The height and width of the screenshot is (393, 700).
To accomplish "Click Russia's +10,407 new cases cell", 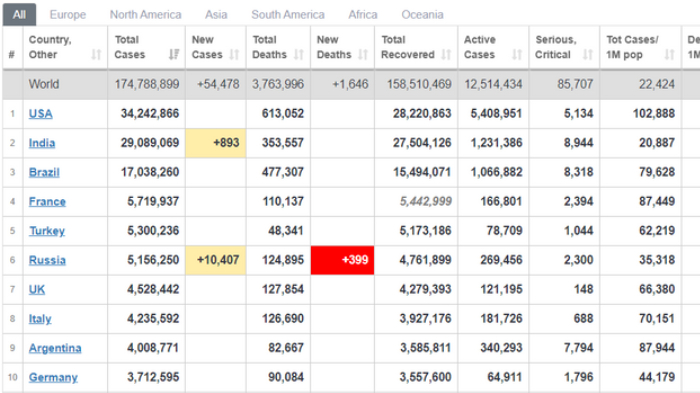I will [216, 260].
